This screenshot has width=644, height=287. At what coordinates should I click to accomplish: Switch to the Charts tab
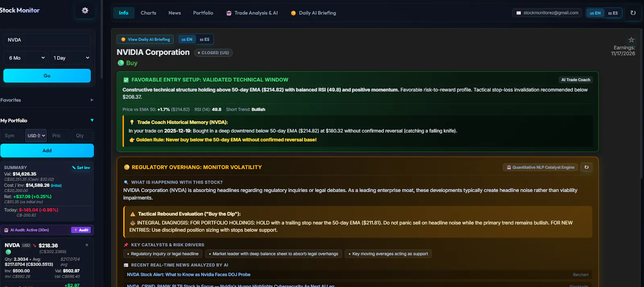pos(149,13)
